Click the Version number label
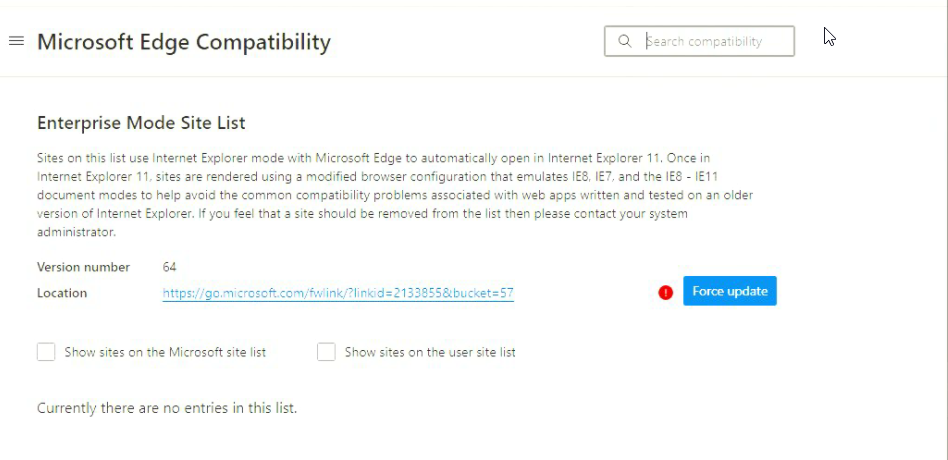The width and height of the screenshot is (948, 460). [83, 267]
